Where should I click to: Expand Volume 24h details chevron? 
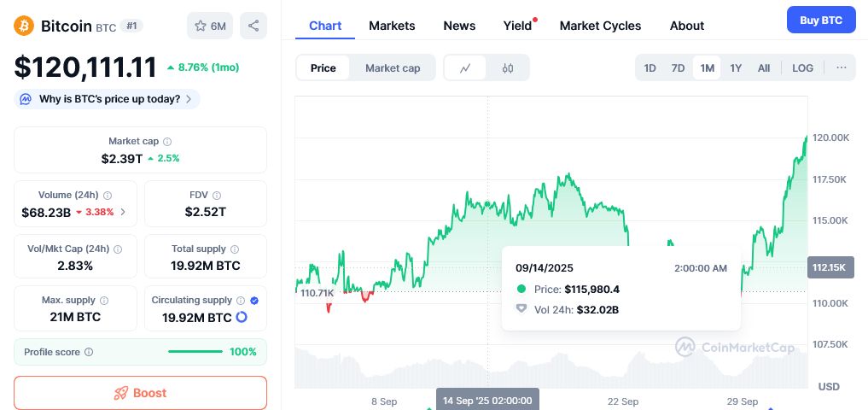(123, 212)
